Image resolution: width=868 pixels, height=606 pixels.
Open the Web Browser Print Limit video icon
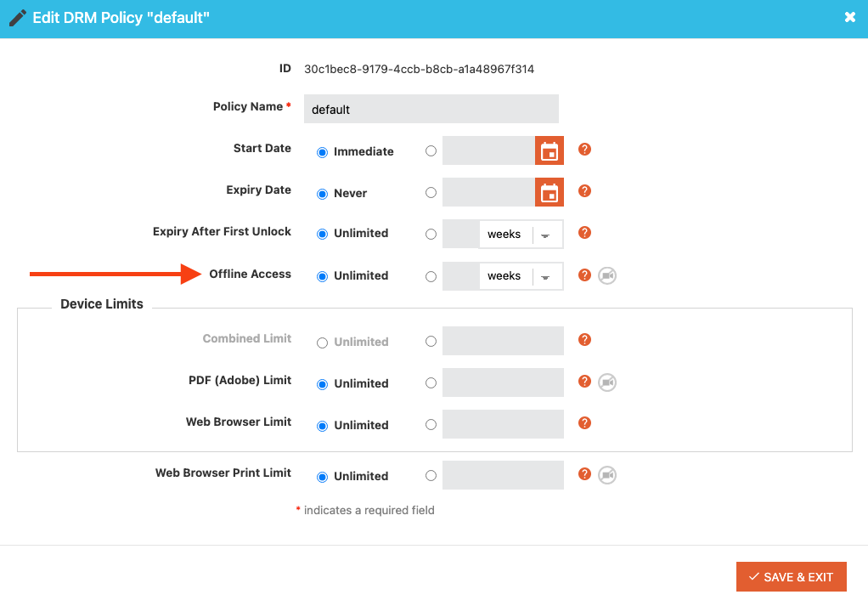[x=607, y=475]
